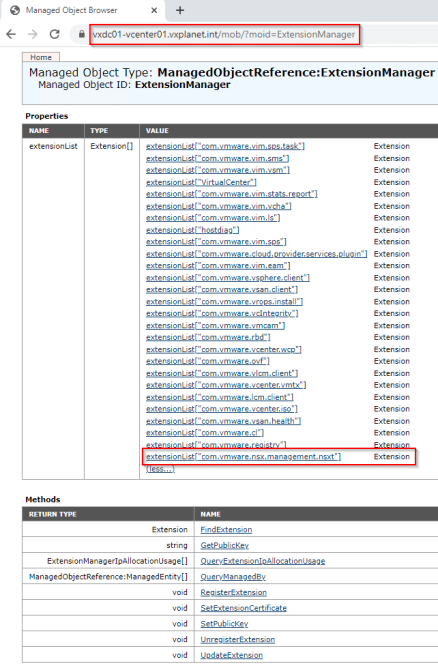Select the ManagedObjectReference:ManagedEntity[] return type
The height and width of the screenshot is (666, 438).
coord(108,577)
